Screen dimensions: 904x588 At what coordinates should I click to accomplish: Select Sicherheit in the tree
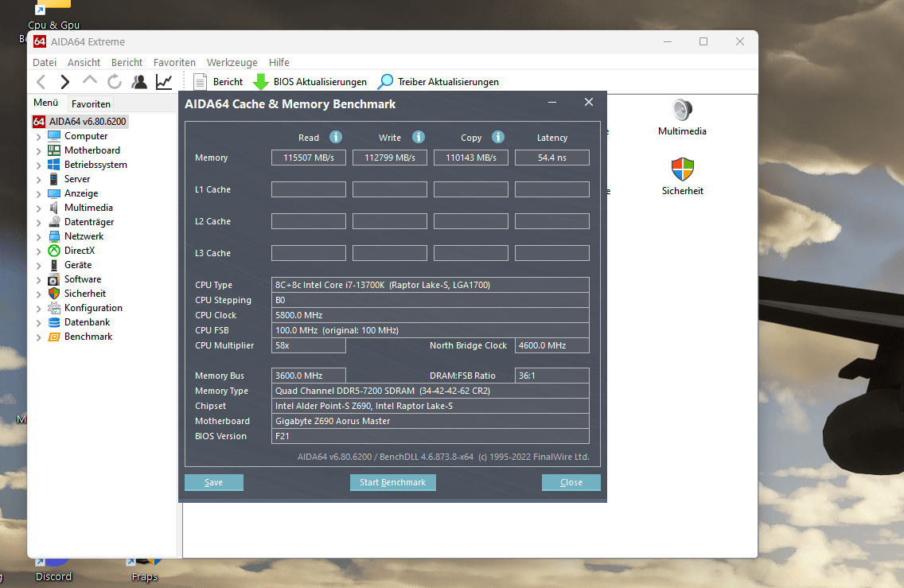click(84, 294)
